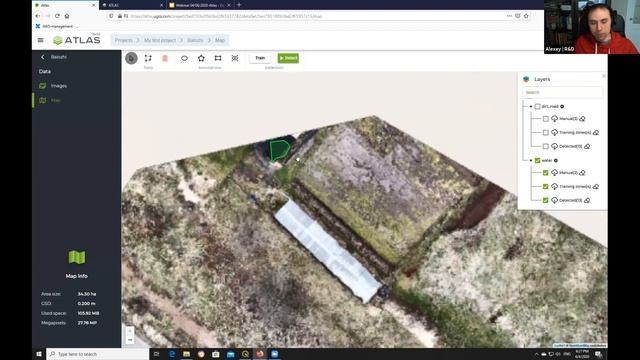Open a new browser tab

239,5
